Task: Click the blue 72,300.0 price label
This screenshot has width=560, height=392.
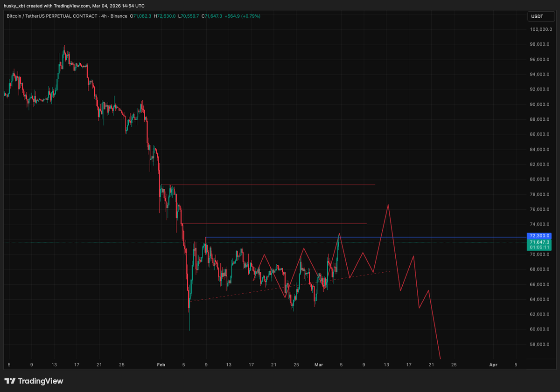Action: 539,236
